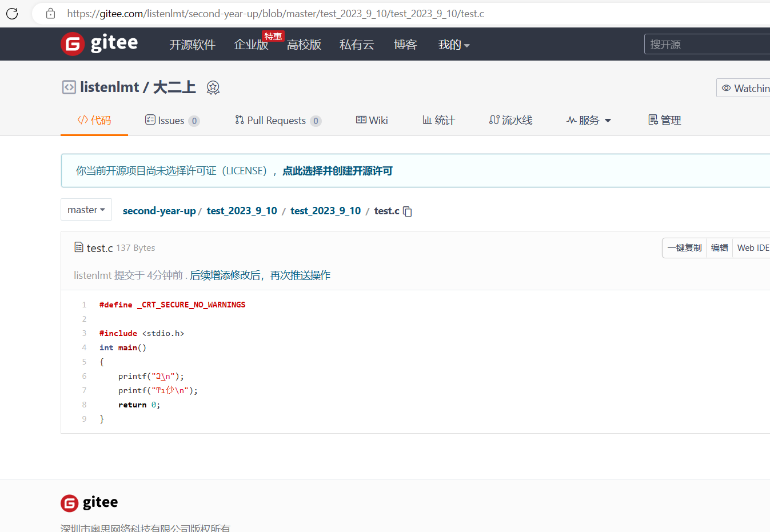Image resolution: width=770 pixels, height=532 pixels.
Task: Click the Gitee logo in the footer
Action: tap(89, 503)
